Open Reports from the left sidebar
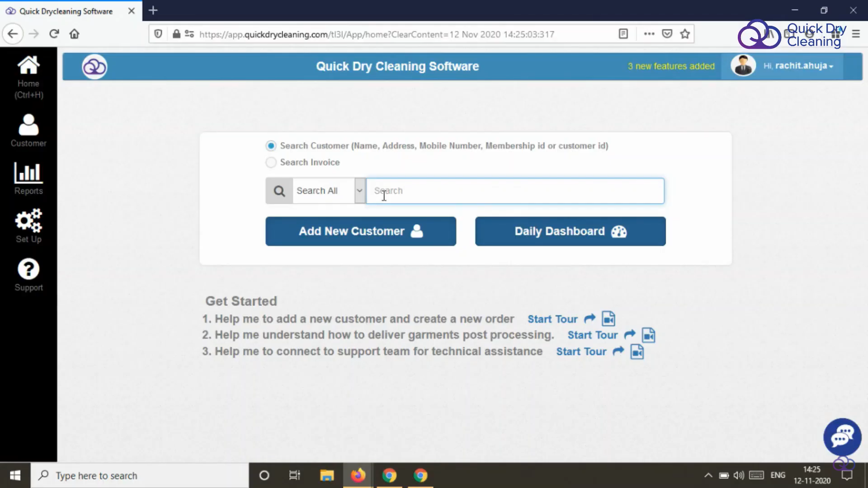This screenshot has width=868, height=488. pos(28,178)
